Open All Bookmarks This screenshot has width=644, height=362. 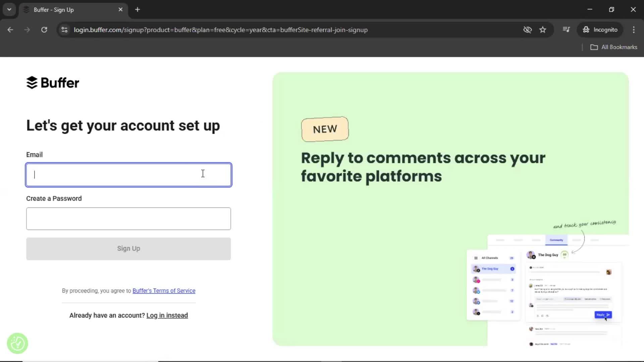coord(614,47)
